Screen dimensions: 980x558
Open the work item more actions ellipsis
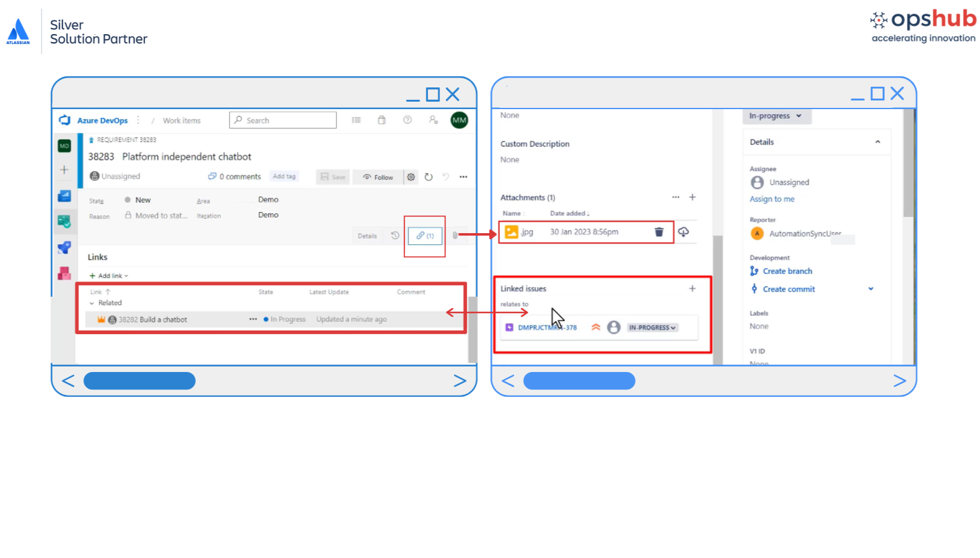[463, 177]
